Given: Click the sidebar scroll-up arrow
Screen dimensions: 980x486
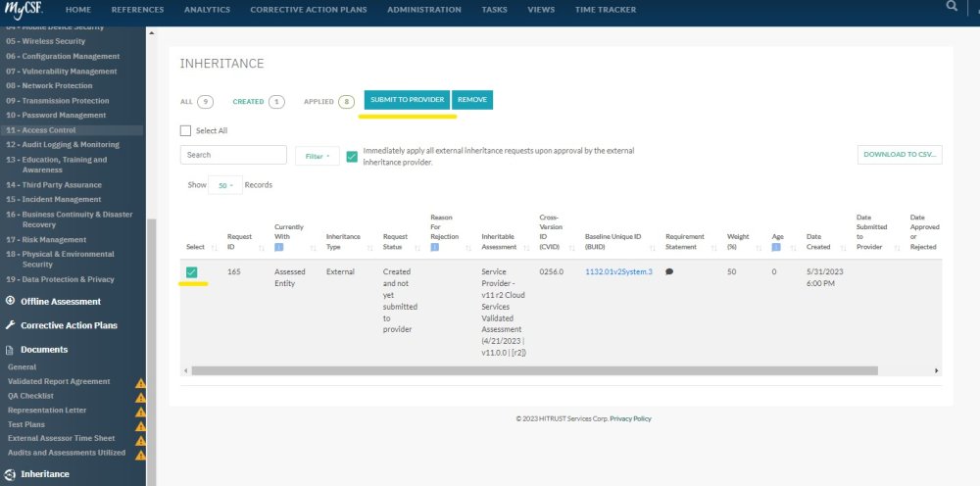Looking at the screenshot, I should 151,32.
